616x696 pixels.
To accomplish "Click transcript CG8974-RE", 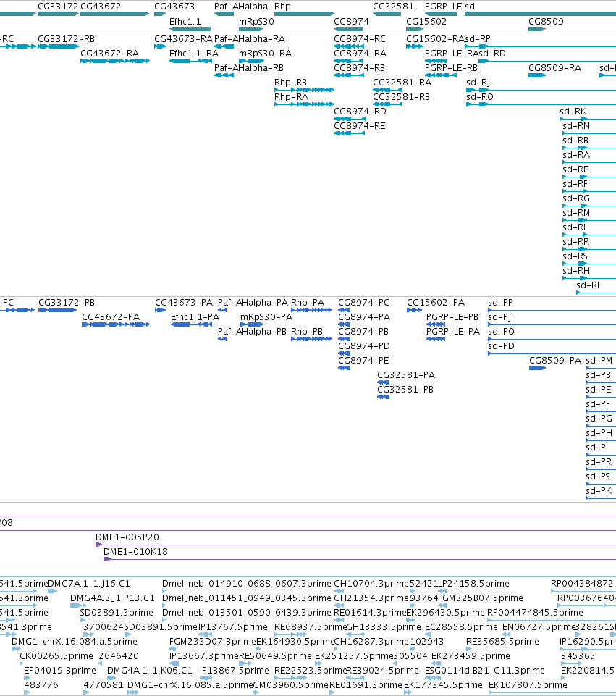I will 360,126.
